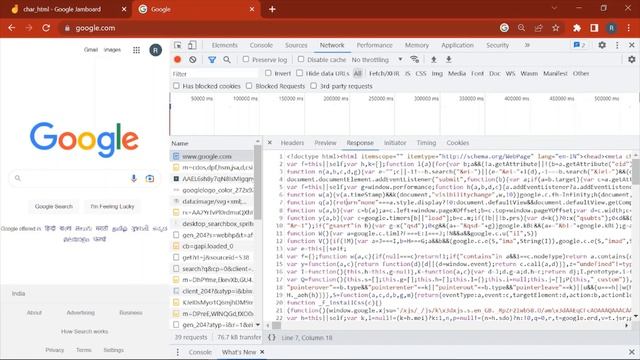This screenshot has height=360, width=640.
Task: Toggle the Chrome side panel icon
Action: pos(594,28)
